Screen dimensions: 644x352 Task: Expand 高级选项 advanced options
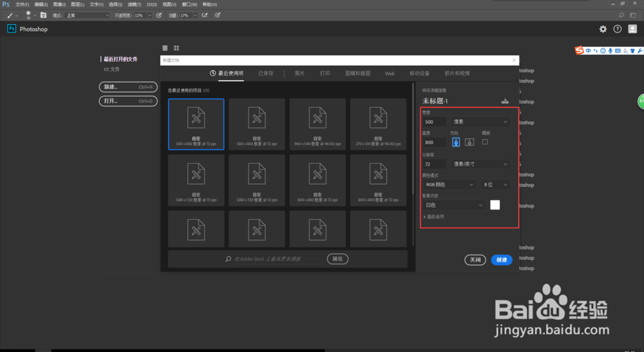433,217
